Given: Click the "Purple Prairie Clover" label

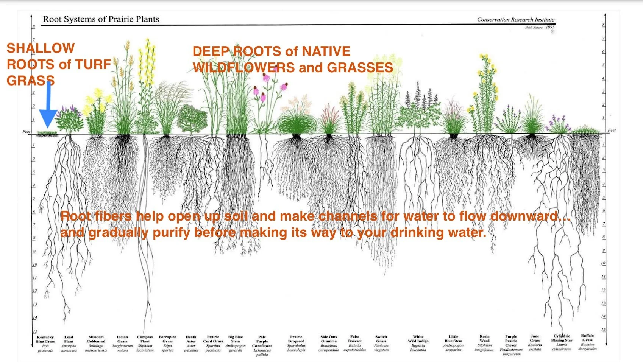Looking at the screenshot, I should 511,341.
